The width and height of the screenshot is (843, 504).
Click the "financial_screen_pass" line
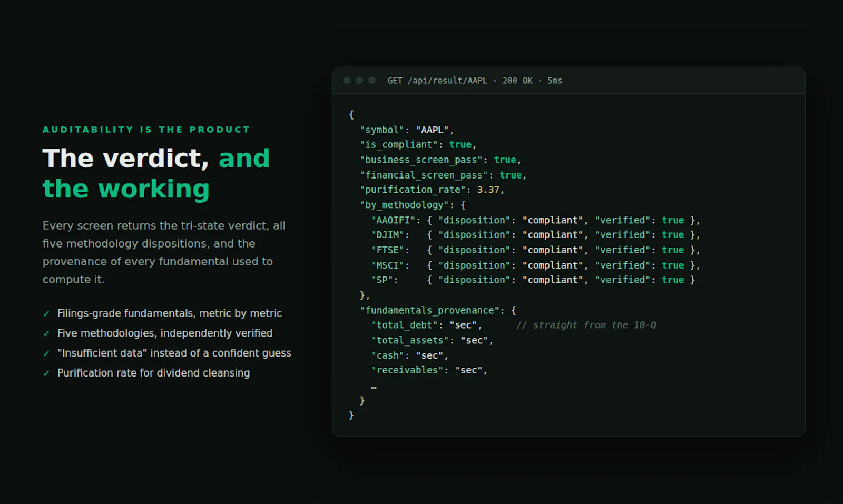point(443,175)
